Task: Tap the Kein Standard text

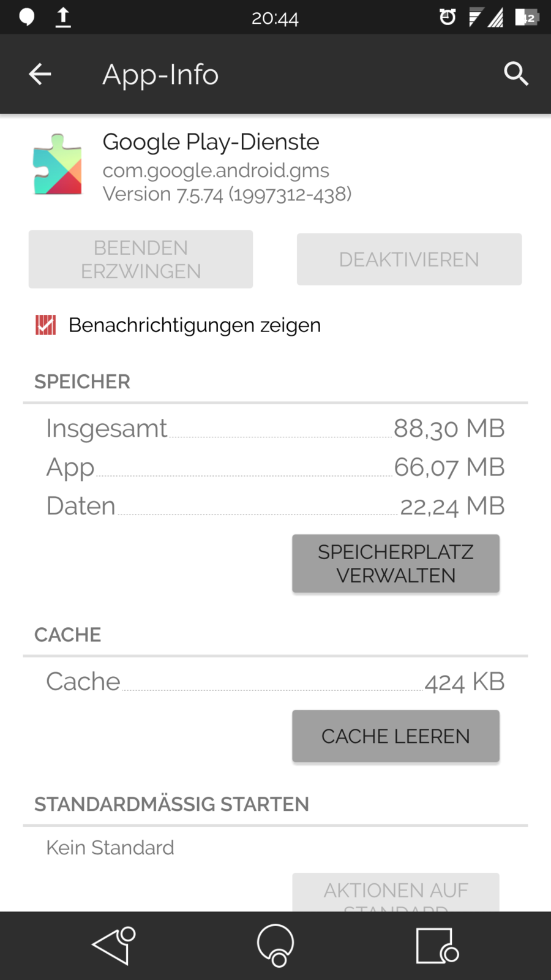Action: (110, 848)
